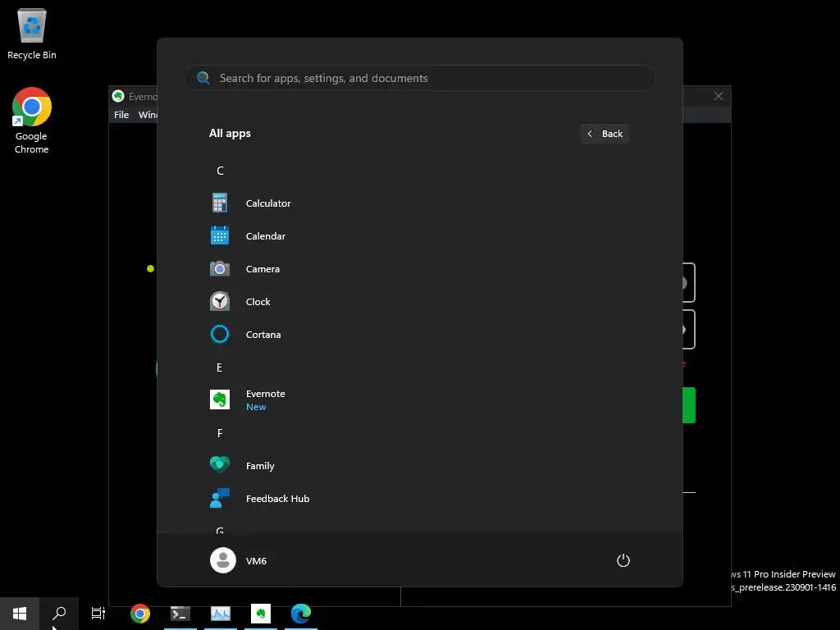Open the File menu in Evernote window
Screen dimensions: 840x630
click(121, 115)
